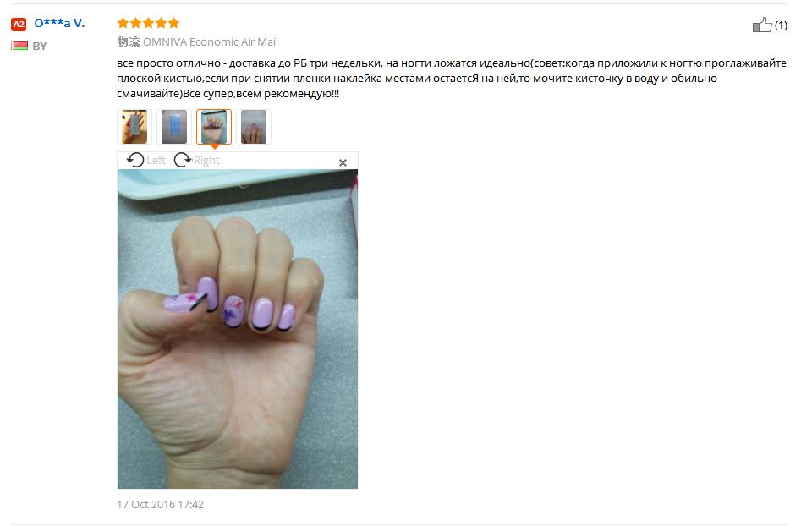Click the first orange rating star

[123, 23]
